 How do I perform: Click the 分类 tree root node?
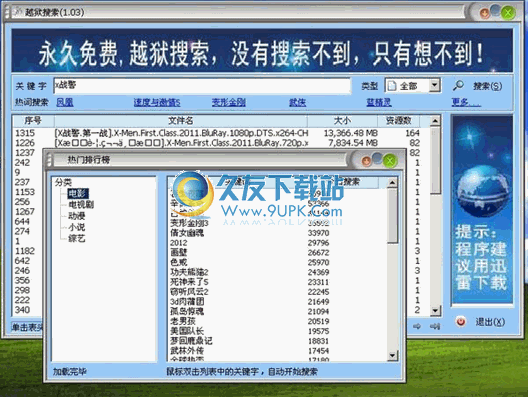(63, 182)
